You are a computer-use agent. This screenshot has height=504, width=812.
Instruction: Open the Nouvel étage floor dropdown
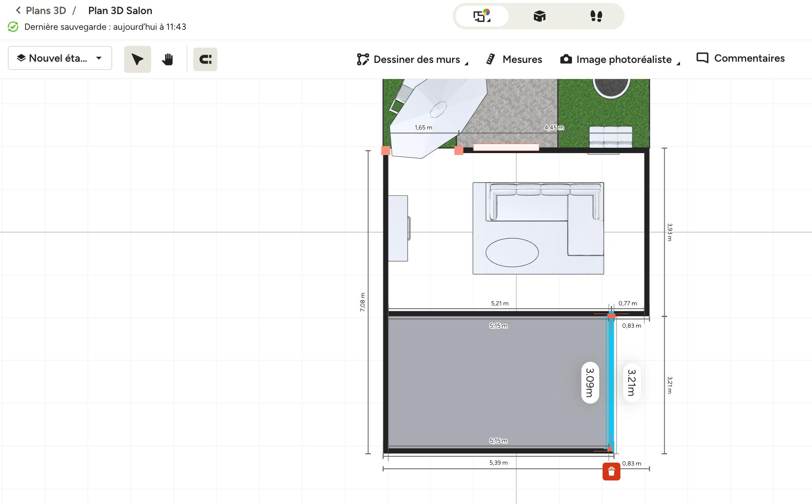(x=60, y=58)
